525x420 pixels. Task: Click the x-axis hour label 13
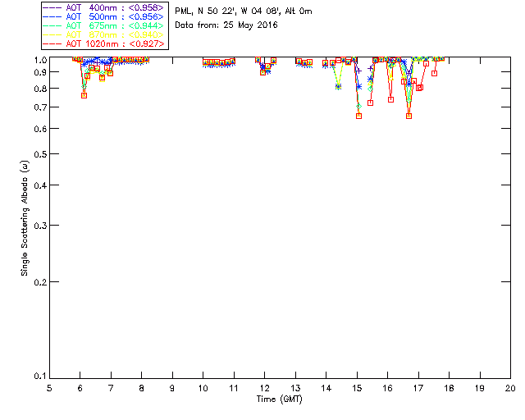click(295, 388)
